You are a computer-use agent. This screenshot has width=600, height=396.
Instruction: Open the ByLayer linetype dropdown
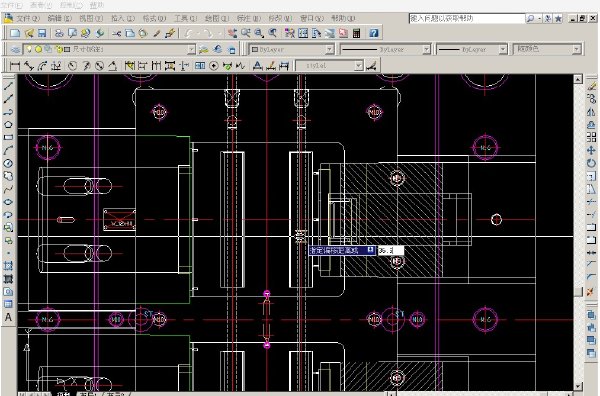[426, 49]
